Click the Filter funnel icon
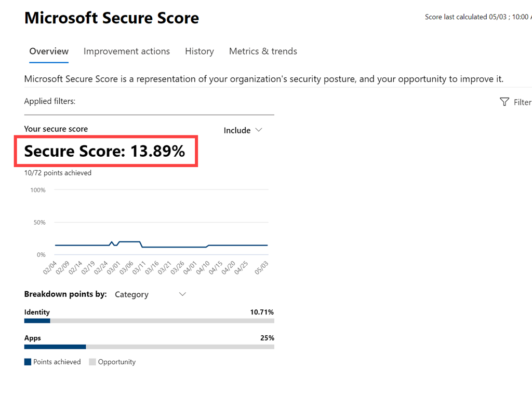This screenshot has height=395, width=532. (x=504, y=102)
